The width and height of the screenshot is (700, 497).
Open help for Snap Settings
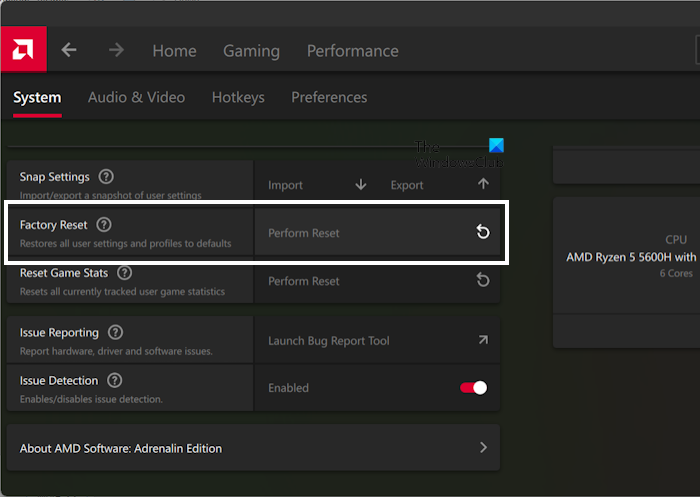click(x=106, y=177)
